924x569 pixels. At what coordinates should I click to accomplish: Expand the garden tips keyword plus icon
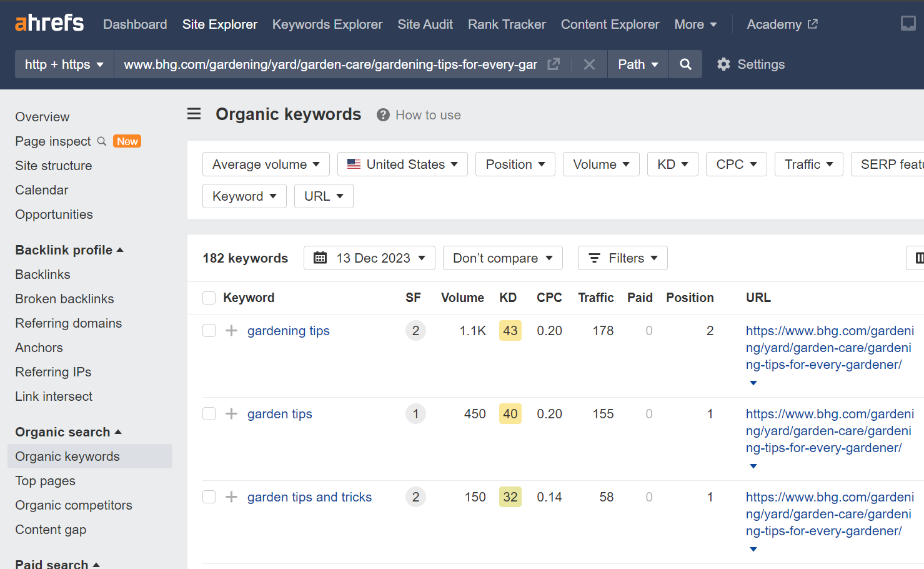pos(231,414)
